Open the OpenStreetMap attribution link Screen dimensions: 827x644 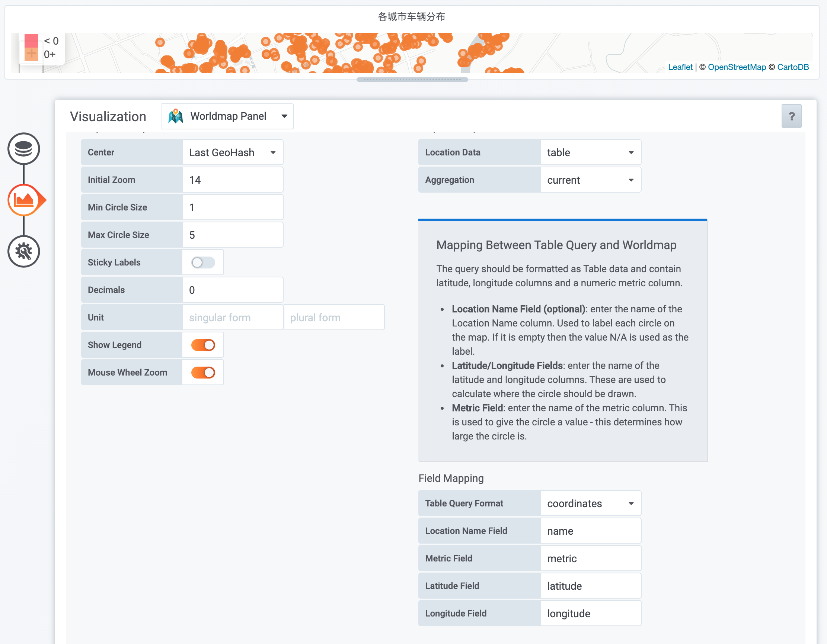click(x=737, y=67)
